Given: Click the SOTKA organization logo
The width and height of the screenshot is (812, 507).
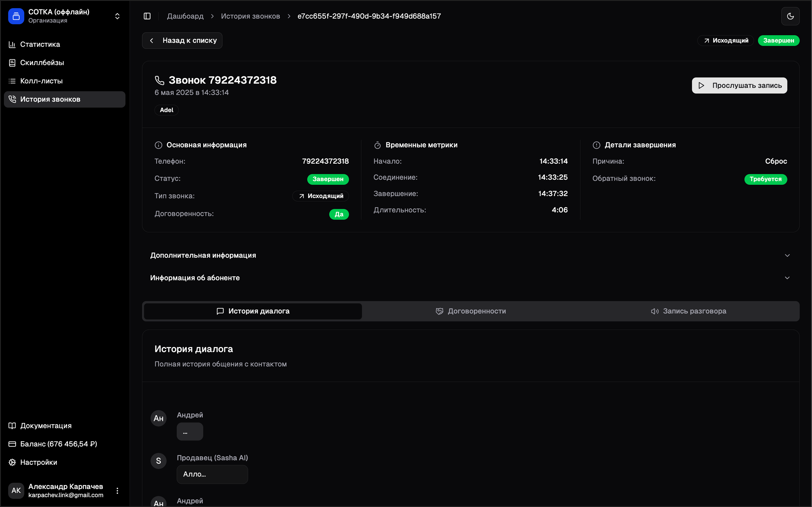Looking at the screenshot, I should tap(16, 16).
